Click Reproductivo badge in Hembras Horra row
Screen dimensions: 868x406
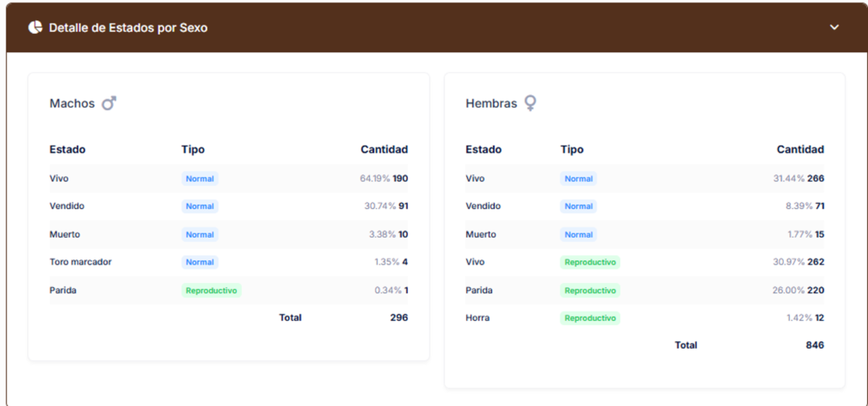pos(590,318)
